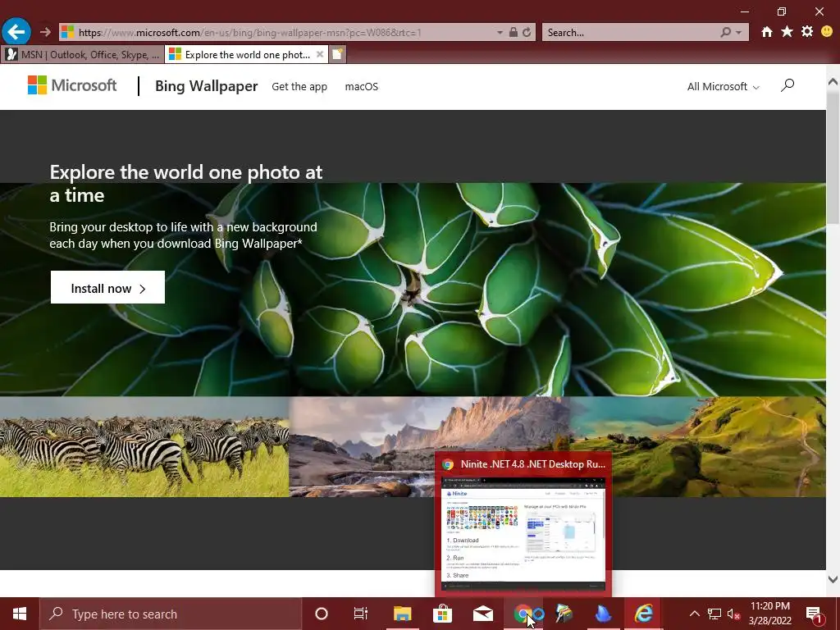This screenshot has height=630, width=840.
Task: Click the magnifier icon in Search box
Action: click(725, 32)
